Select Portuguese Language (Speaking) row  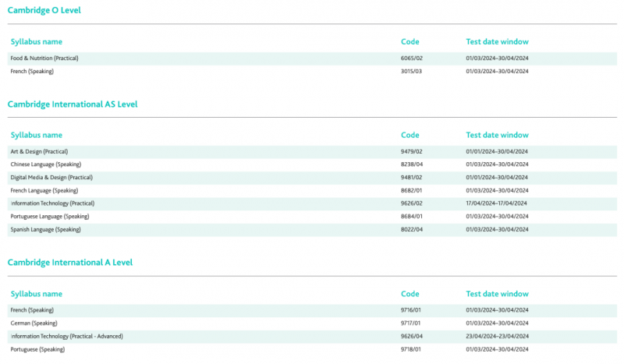312,217
